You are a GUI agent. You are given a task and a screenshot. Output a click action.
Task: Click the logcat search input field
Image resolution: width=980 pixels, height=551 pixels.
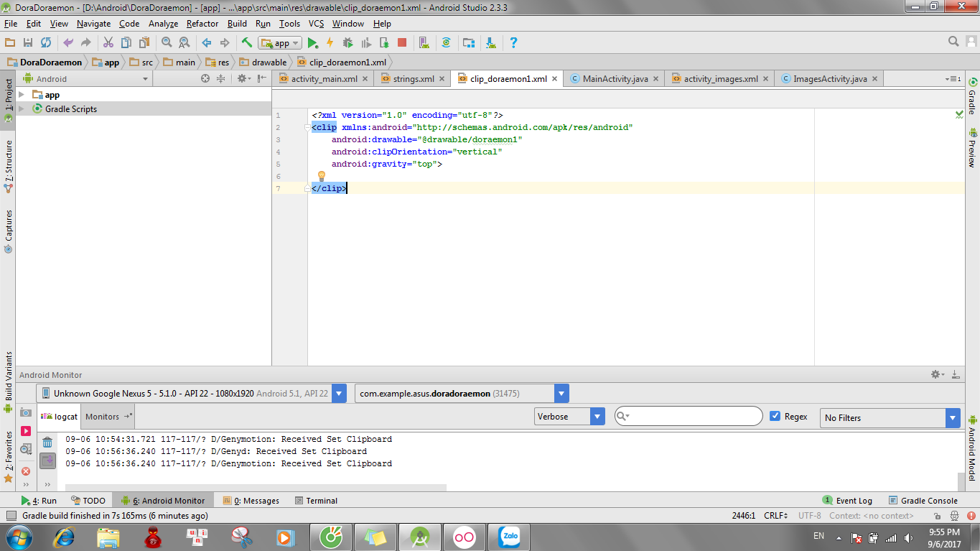(692, 417)
